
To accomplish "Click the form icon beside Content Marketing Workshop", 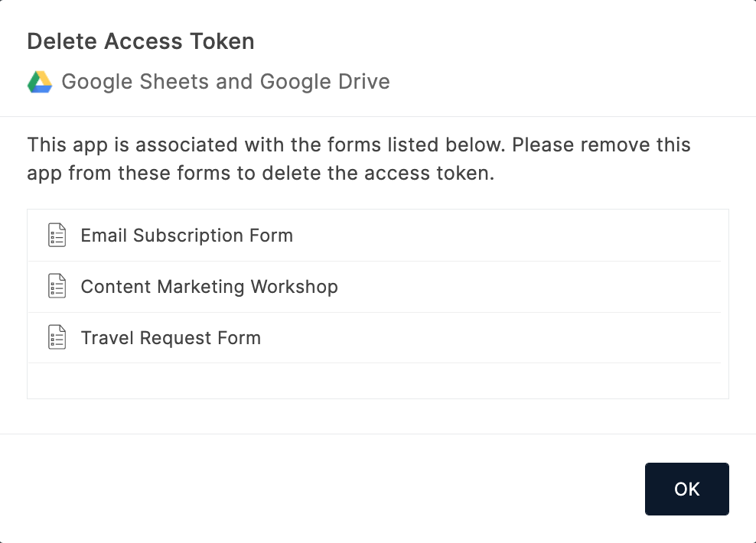I will pos(57,287).
